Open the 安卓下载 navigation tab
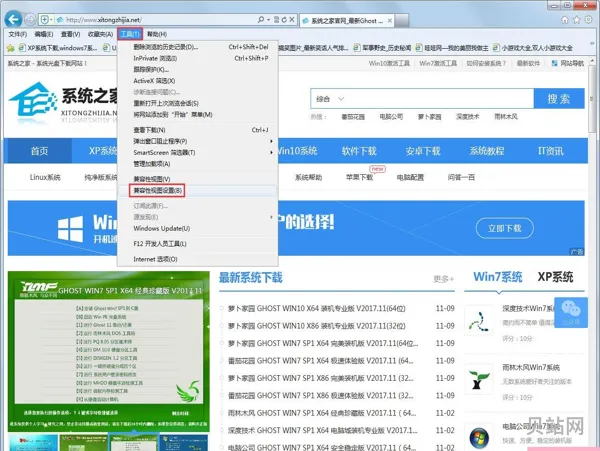Image resolution: width=600 pixels, height=451 pixels. [423, 151]
